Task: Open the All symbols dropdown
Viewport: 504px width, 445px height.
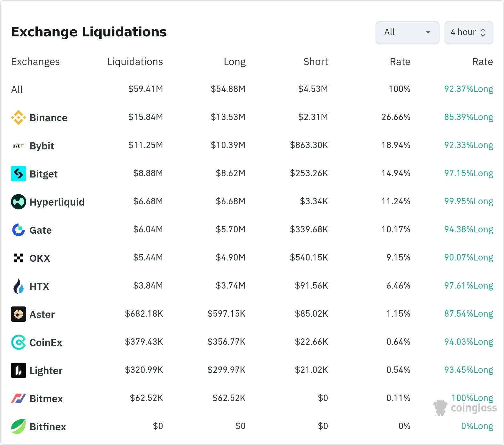Action: point(407,32)
